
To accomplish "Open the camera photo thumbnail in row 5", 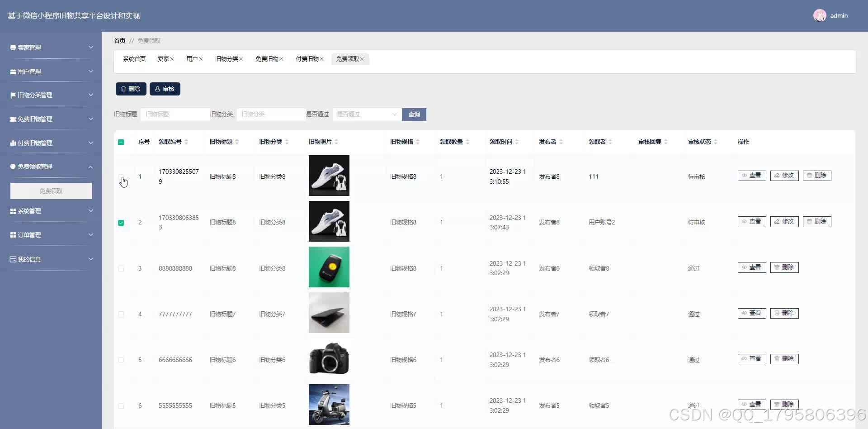I will click(329, 358).
